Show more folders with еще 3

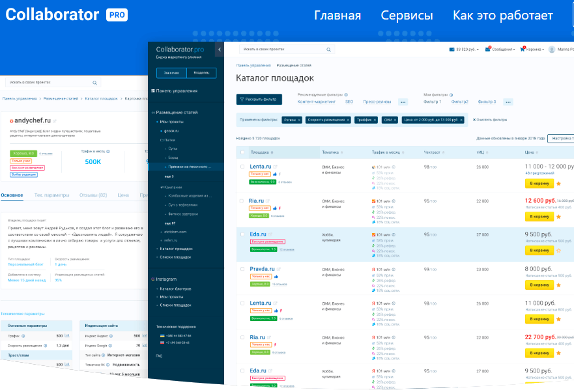[x=169, y=176]
